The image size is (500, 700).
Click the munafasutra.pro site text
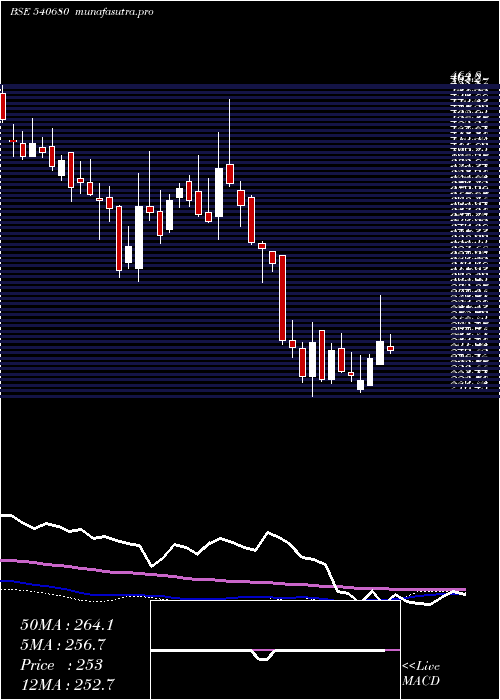pos(115,12)
